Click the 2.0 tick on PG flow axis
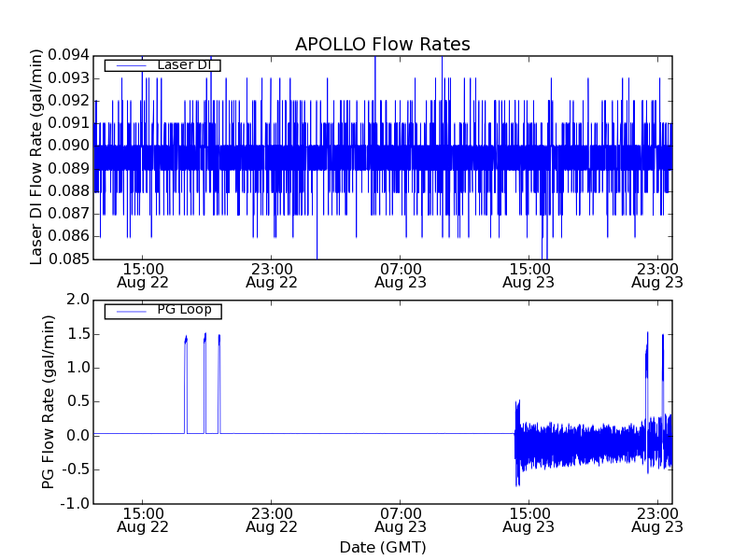 [78, 300]
